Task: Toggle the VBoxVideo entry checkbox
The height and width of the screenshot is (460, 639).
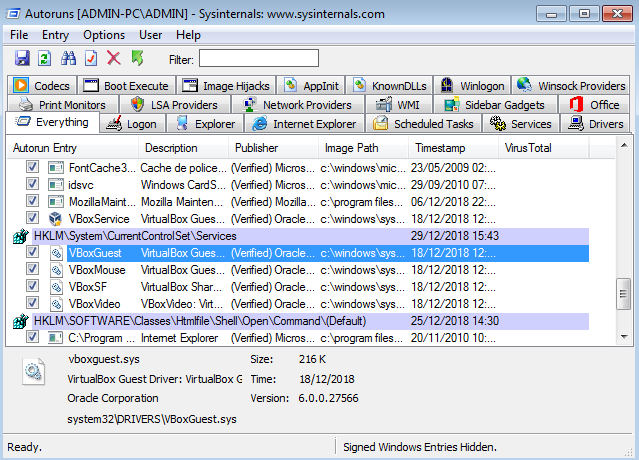Action: click(x=32, y=303)
